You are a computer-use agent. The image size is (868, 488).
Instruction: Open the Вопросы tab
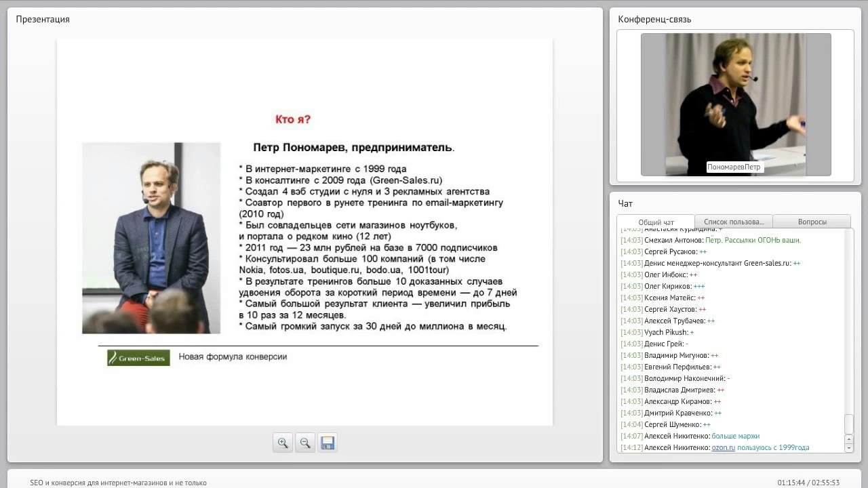(812, 222)
